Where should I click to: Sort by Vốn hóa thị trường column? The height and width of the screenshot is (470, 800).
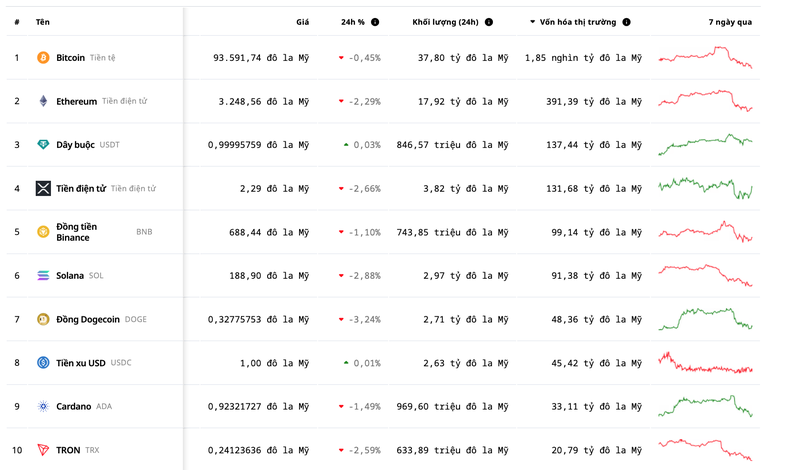[578, 21]
